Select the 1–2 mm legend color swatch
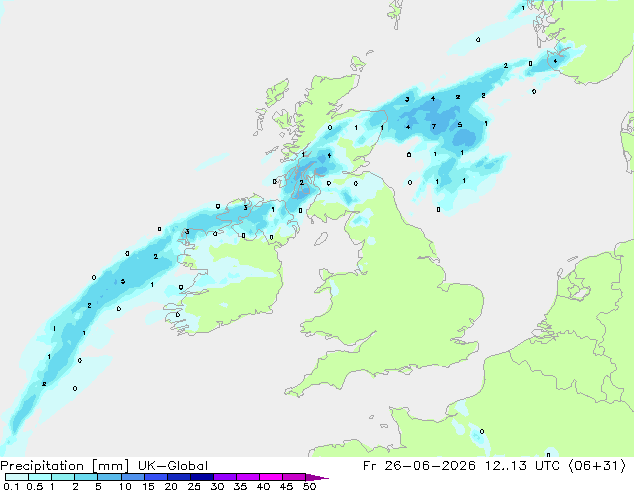 (63, 477)
